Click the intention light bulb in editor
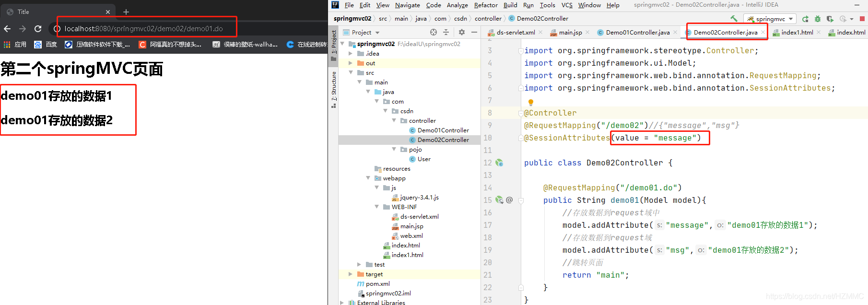 tap(531, 102)
